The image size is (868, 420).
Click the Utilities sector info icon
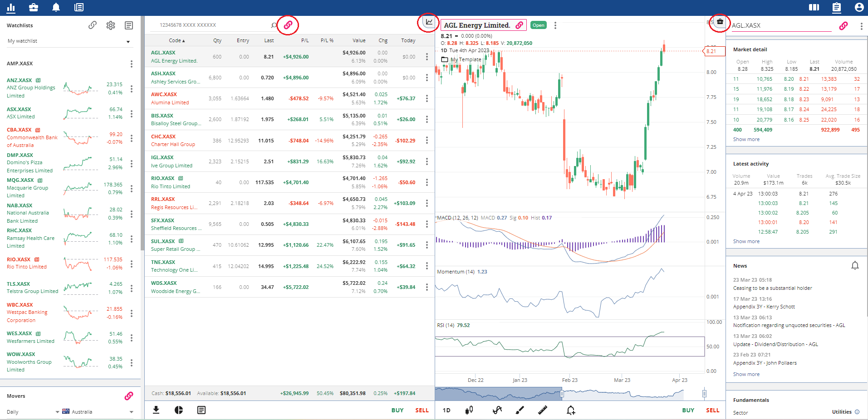[x=857, y=412]
